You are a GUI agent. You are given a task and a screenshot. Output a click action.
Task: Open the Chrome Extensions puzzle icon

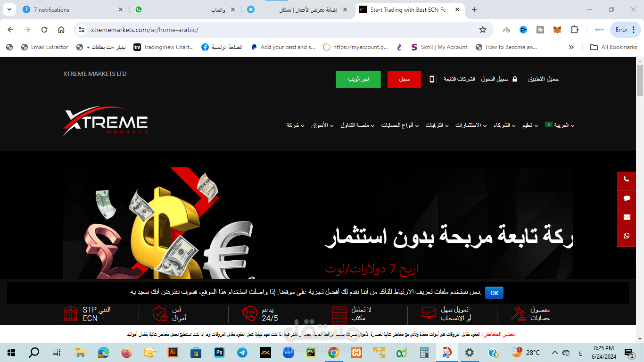click(x=574, y=30)
